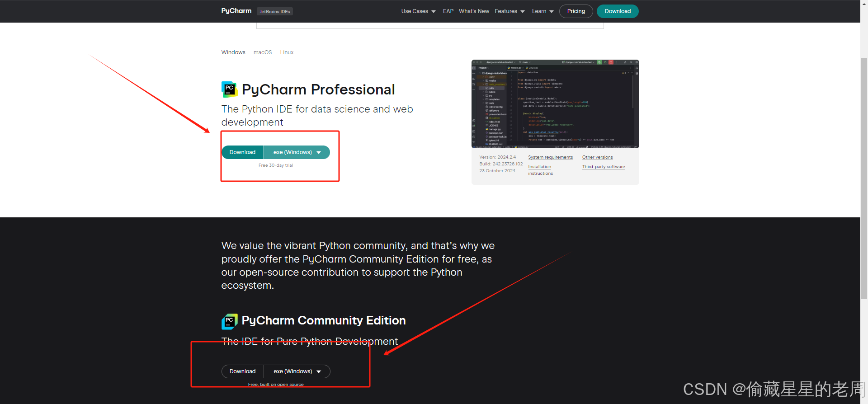
Task: Click the page vertical scrollbar thumb
Action: pyautogui.click(x=864, y=179)
